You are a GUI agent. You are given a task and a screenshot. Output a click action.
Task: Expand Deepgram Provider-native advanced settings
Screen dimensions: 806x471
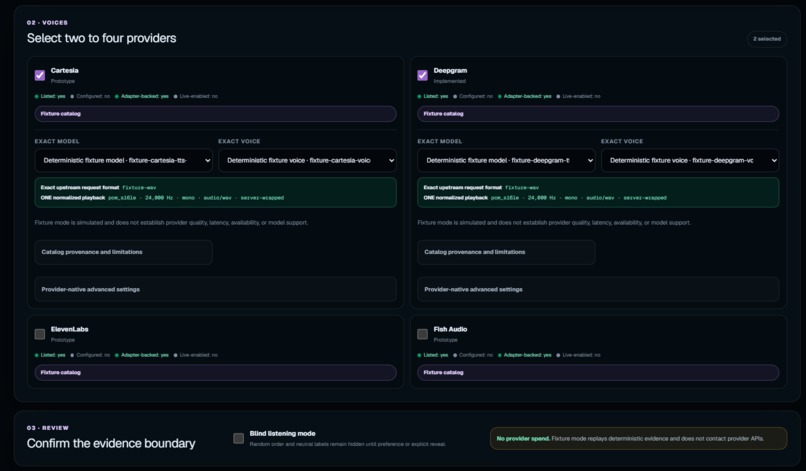(x=598, y=289)
